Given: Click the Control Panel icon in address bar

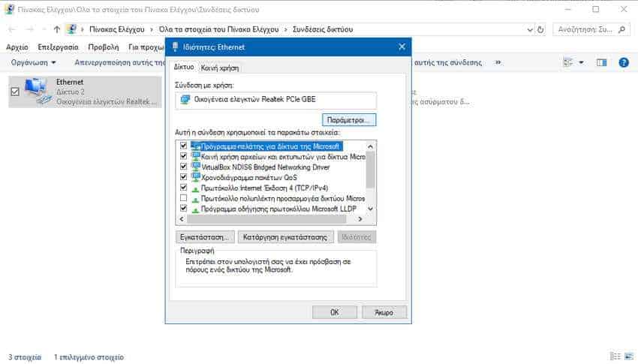Looking at the screenshot, I should [71, 29].
